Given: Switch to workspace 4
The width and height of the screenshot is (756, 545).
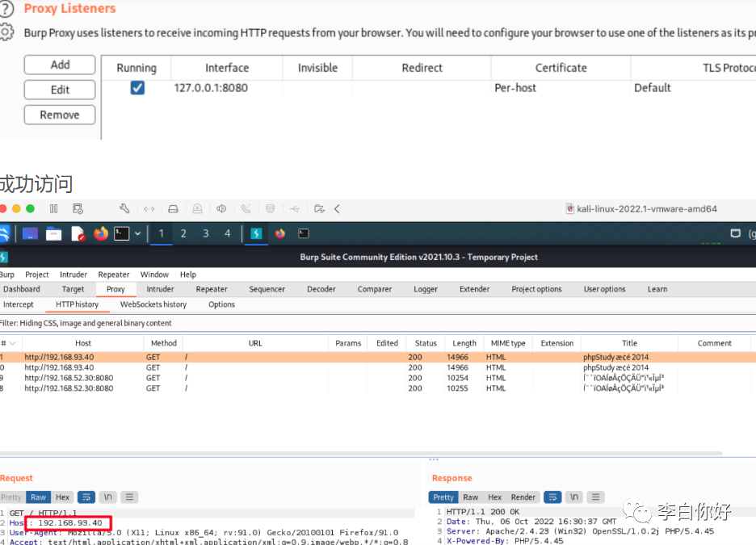Looking at the screenshot, I should tap(228, 233).
